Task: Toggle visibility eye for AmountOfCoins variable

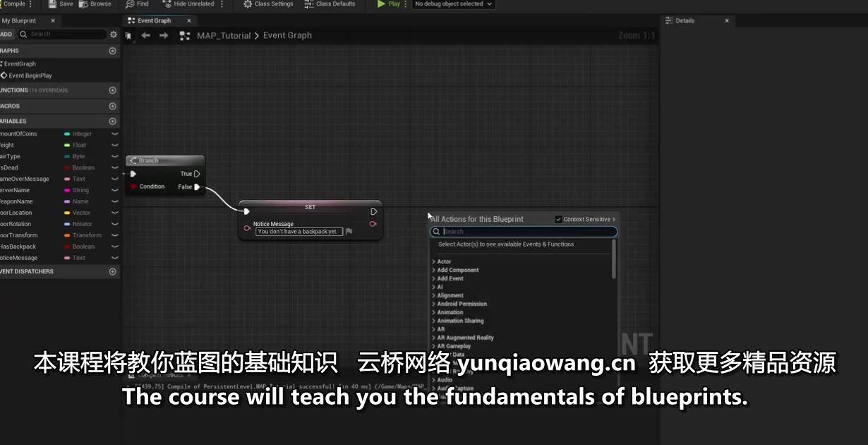Action: [x=114, y=133]
